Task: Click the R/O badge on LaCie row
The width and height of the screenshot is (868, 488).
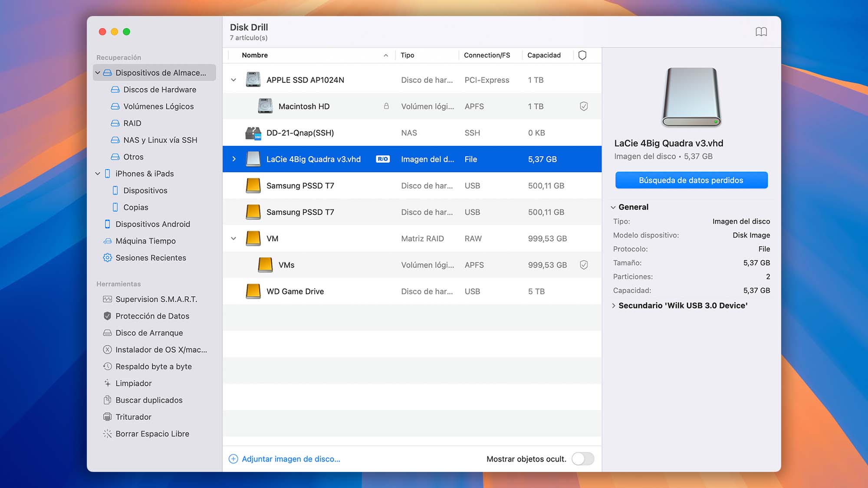Action: pos(383,159)
